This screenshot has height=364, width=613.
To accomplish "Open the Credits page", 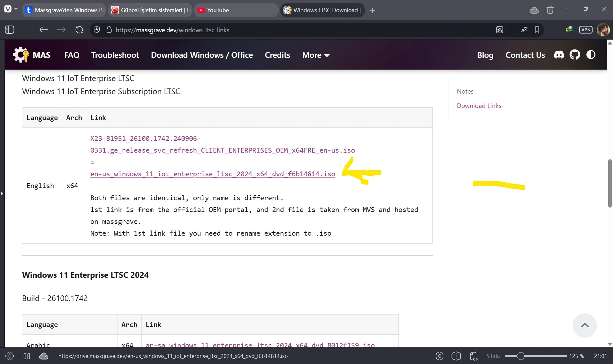I will click(277, 55).
